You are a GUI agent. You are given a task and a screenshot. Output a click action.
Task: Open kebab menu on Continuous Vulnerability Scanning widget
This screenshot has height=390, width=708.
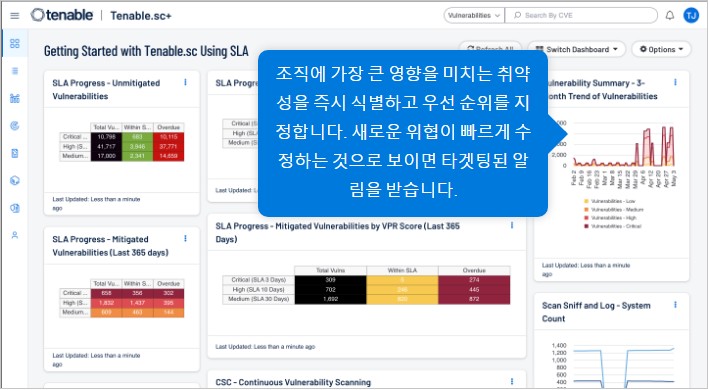click(x=512, y=381)
